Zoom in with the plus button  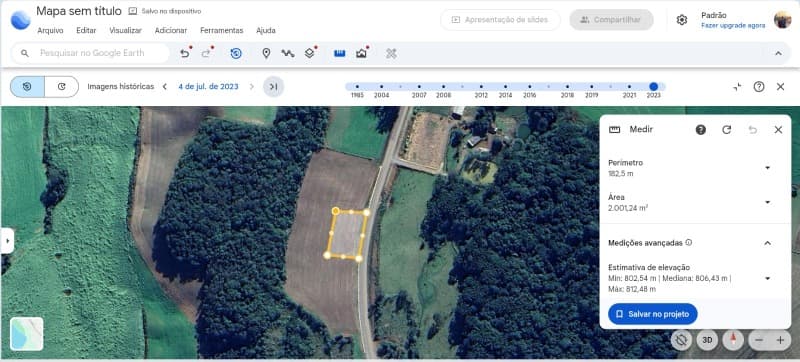click(780, 340)
